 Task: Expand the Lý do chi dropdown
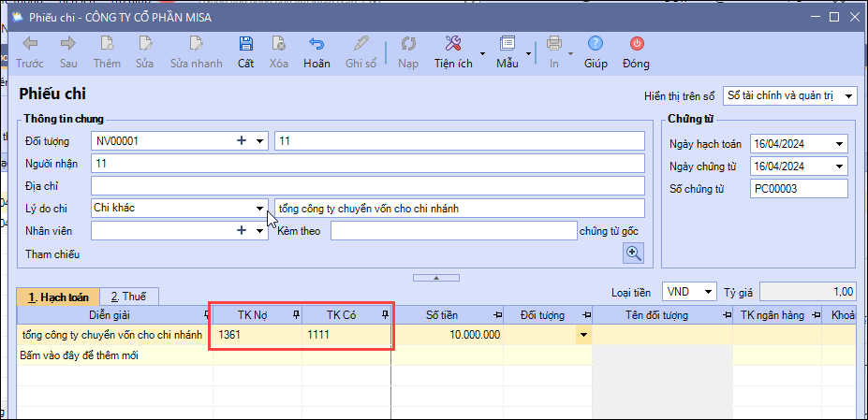pyautogui.click(x=260, y=208)
